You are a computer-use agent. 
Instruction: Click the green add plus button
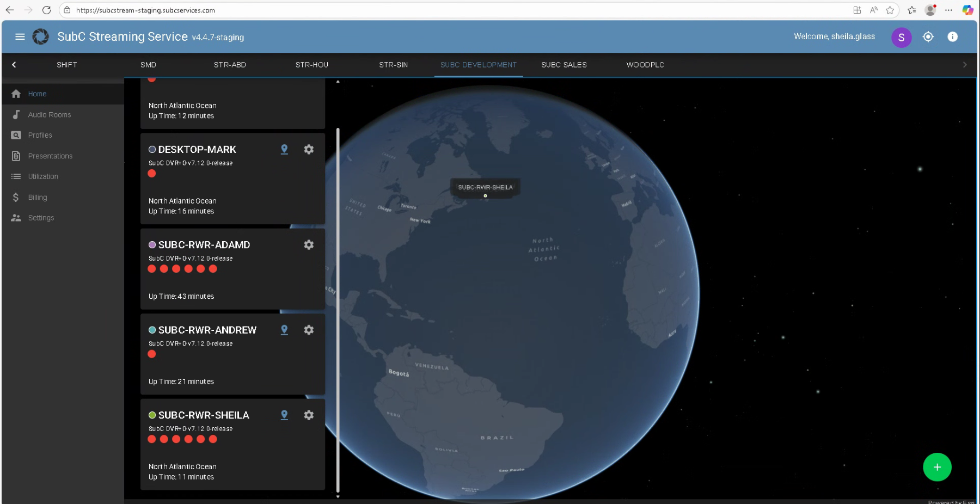click(936, 467)
